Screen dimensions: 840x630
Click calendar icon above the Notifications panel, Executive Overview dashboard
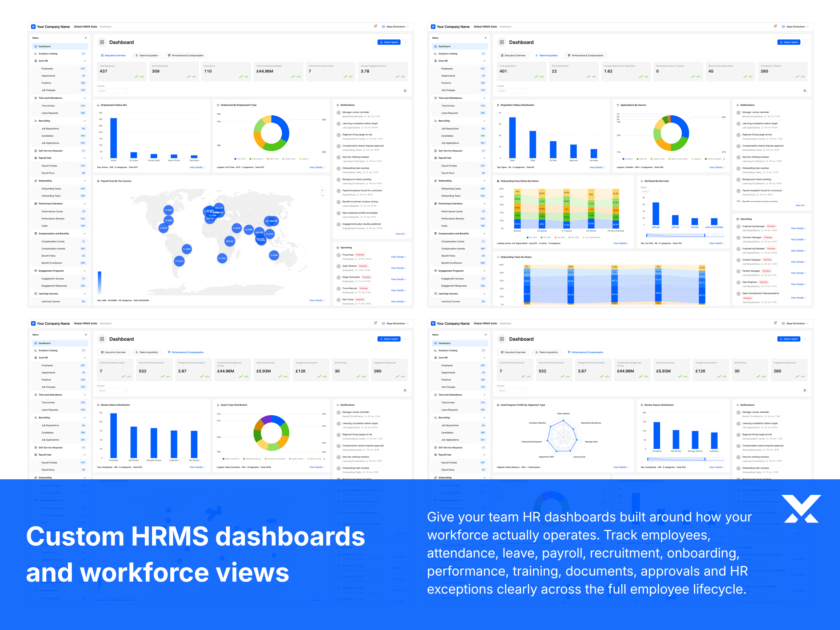405,91
